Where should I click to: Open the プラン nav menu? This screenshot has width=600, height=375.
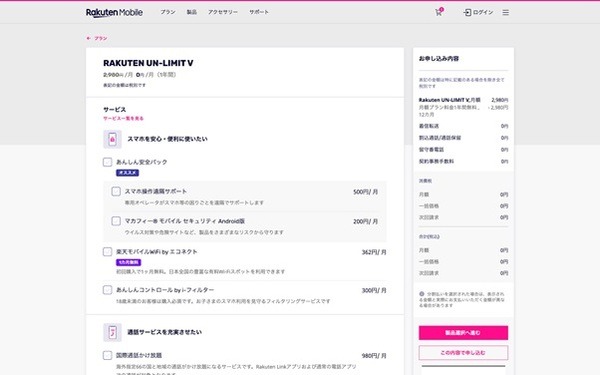pyautogui.click(x=168, y=12)
